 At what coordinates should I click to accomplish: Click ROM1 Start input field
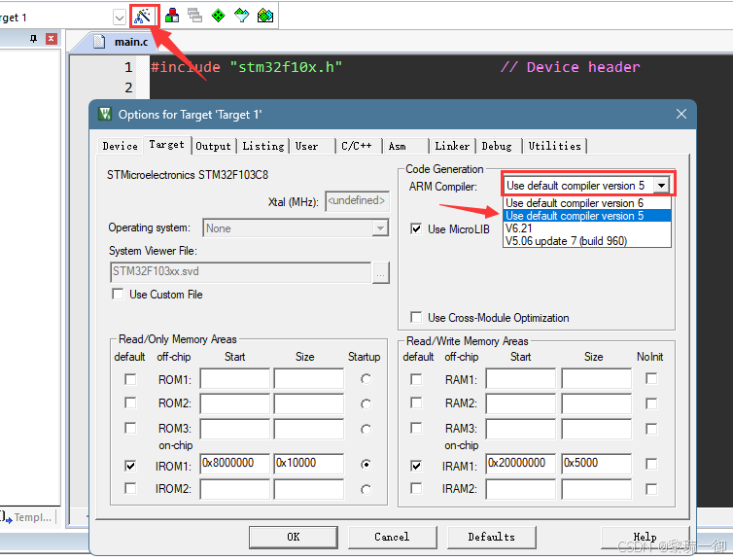pyautogui.click(x=235, y=378)
